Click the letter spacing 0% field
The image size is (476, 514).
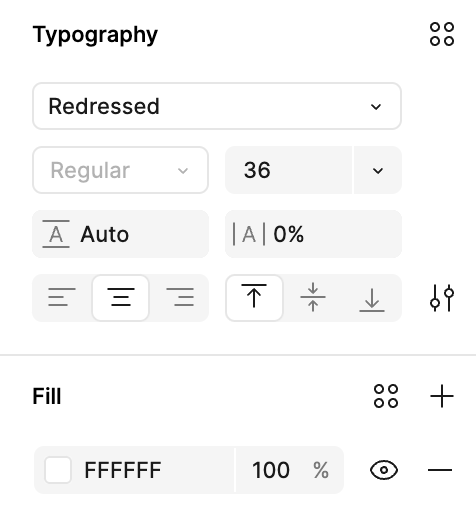[x=313, y=234]
